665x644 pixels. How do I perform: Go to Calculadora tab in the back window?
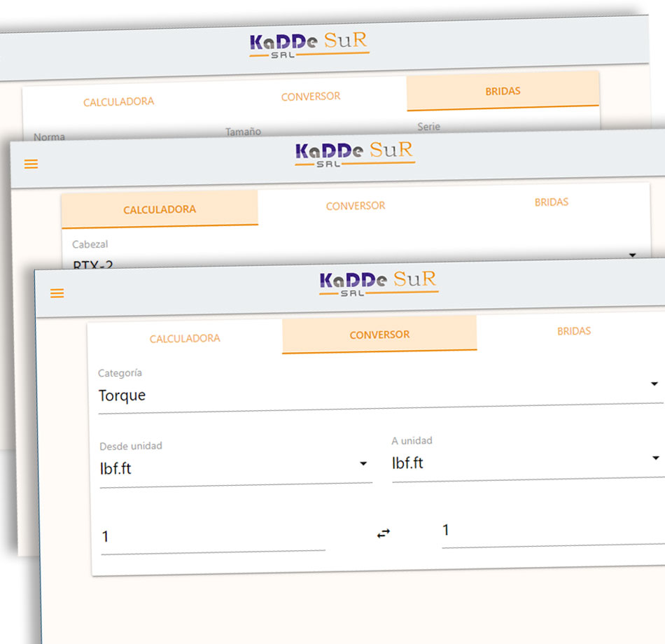point(119,101)
